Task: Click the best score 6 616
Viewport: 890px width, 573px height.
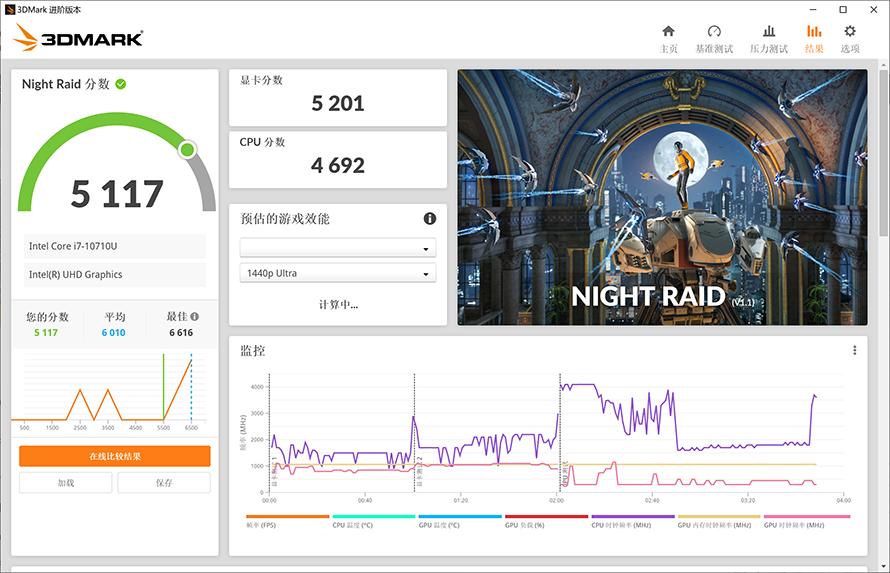Action: tap(181, 332)
